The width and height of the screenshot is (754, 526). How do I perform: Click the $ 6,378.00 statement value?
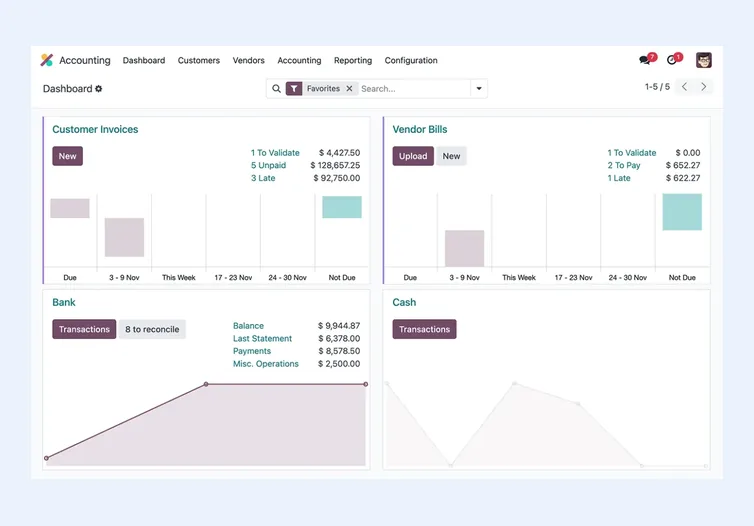(339, 338)
